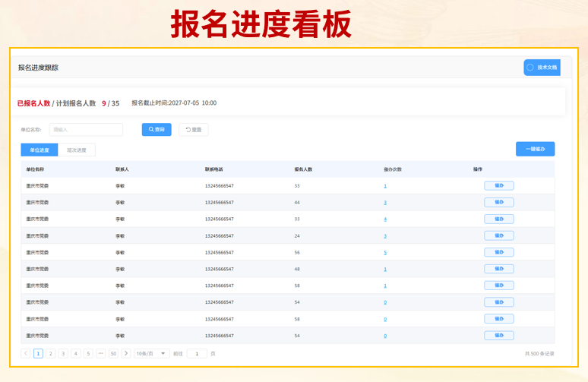Open reminder count link in the 48 registrations row
588x382 pixels.
point(385,269)
